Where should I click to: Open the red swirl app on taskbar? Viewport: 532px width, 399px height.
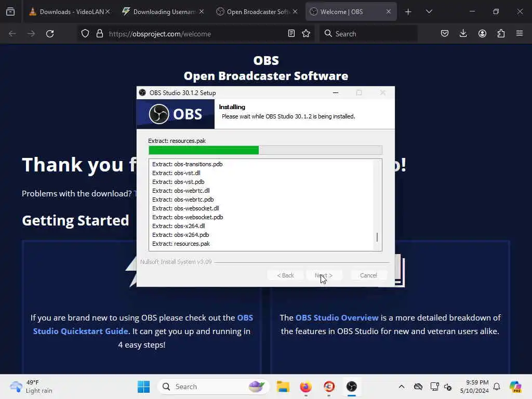329,387
